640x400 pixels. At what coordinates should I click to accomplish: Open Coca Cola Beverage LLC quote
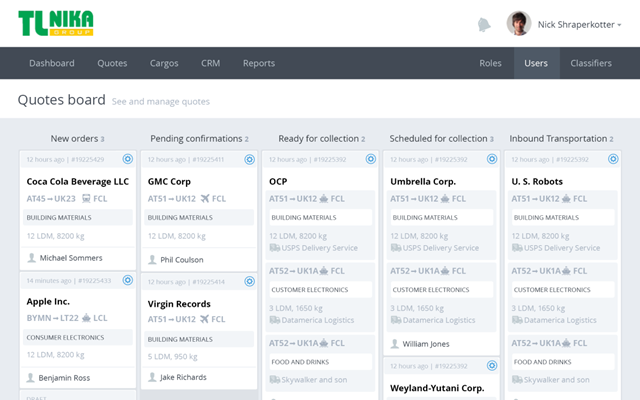click(x=78, y=182)
